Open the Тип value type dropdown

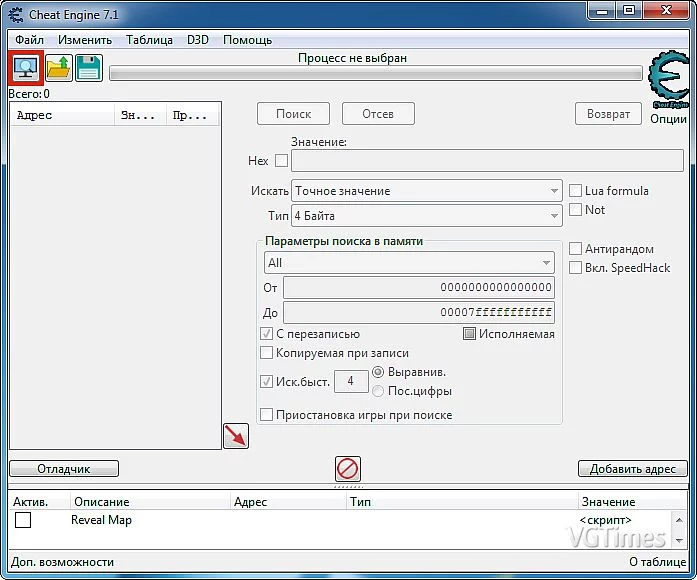point(427,216)
